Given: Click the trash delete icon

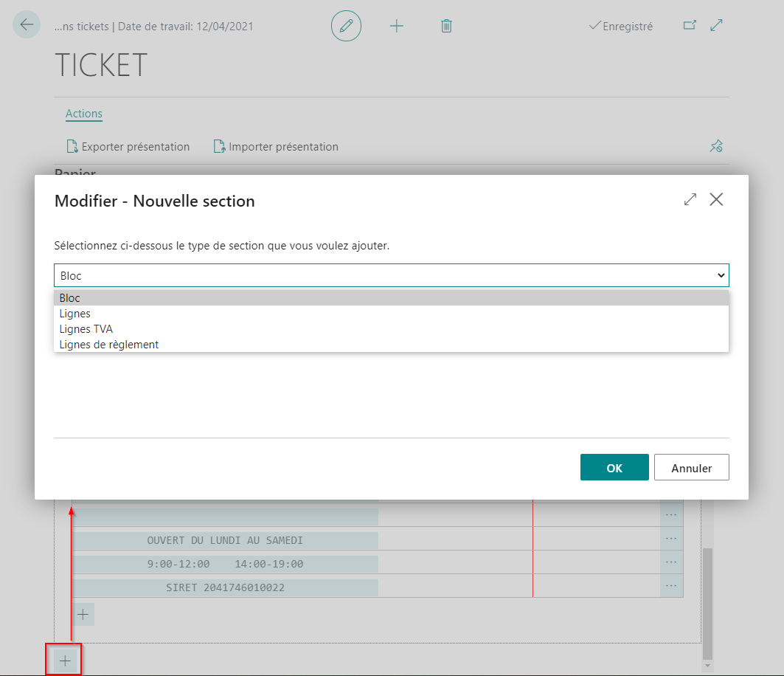Looking at the screenshot, I should coord(446,26).
